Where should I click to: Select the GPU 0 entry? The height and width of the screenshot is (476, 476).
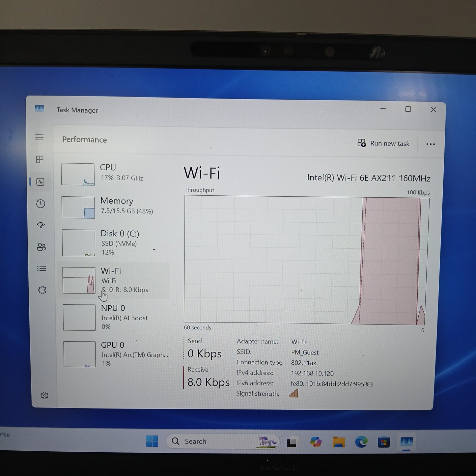pyautogui.click(x=115, y=354)
